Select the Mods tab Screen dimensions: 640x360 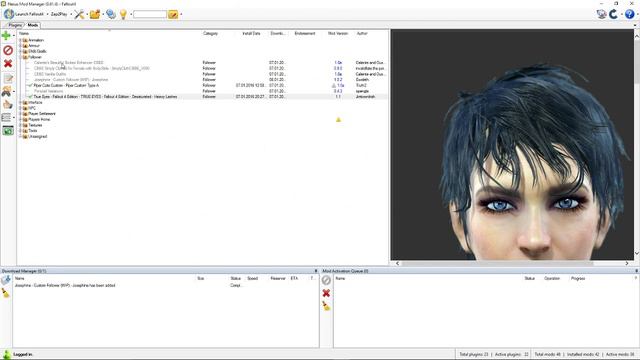pos(33,25)
